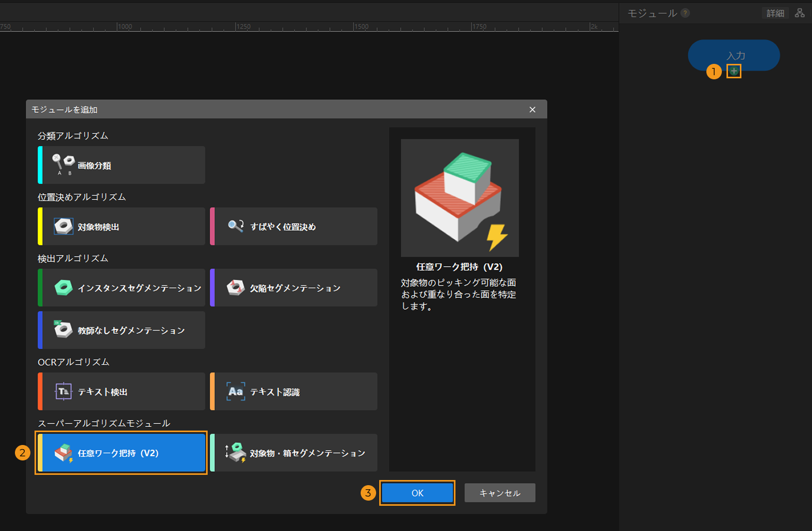Select the 対象物検出 module

[x=122, y=226]
